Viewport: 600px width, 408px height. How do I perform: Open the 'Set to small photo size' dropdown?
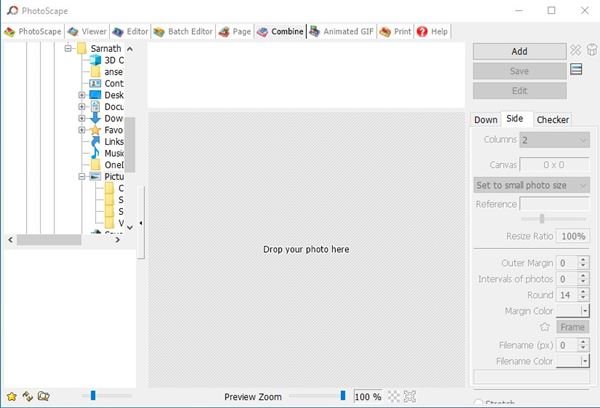531,184
